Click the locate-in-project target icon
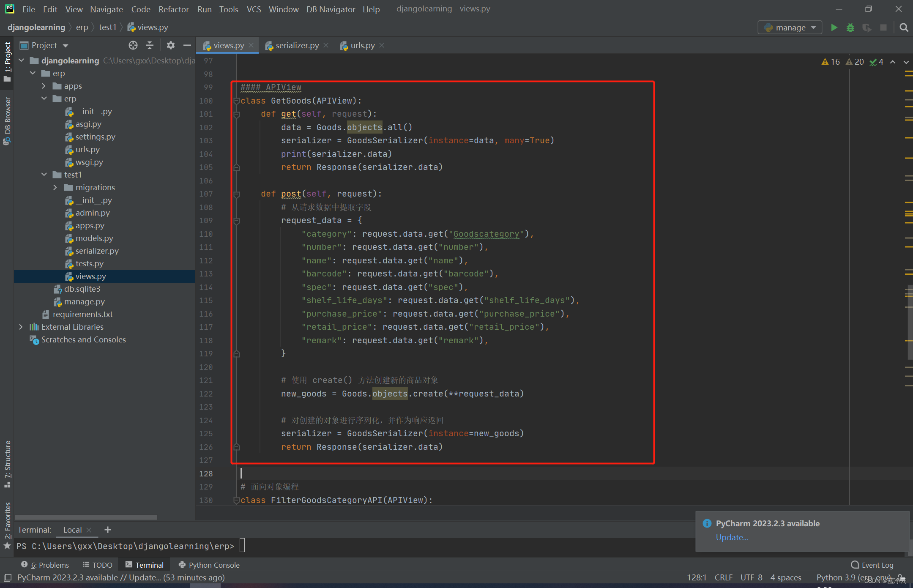The width and height of the screenshot is (913, 588). (x=133, y=45)
